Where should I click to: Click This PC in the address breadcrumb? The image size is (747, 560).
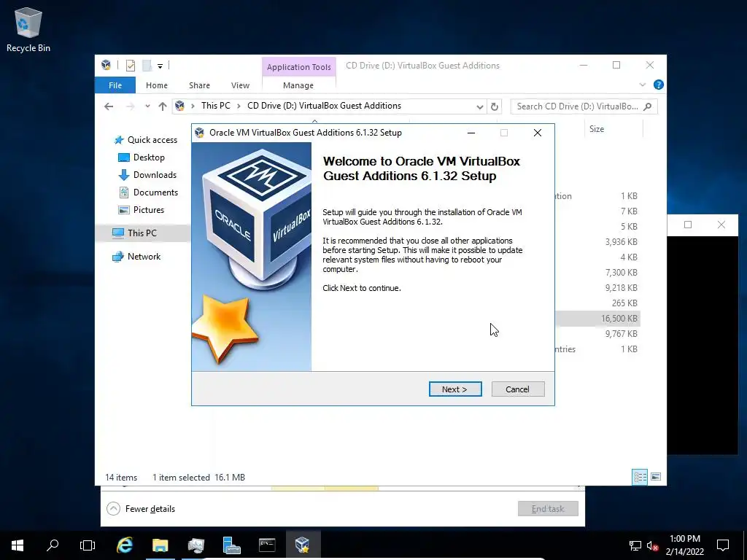215,106
